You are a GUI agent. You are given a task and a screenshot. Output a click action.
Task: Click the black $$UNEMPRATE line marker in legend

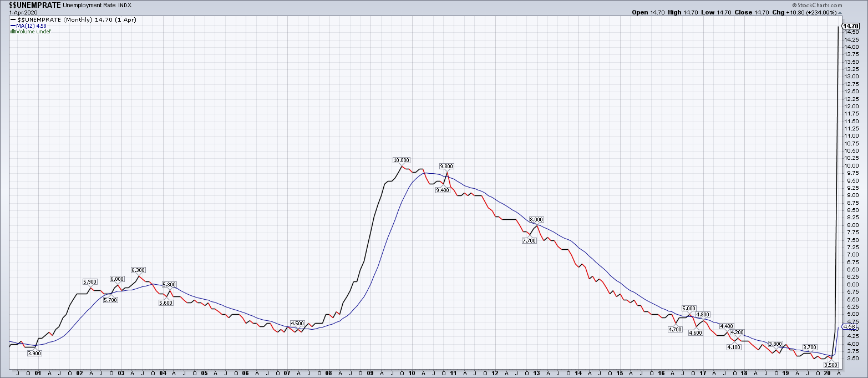[13, 20]
